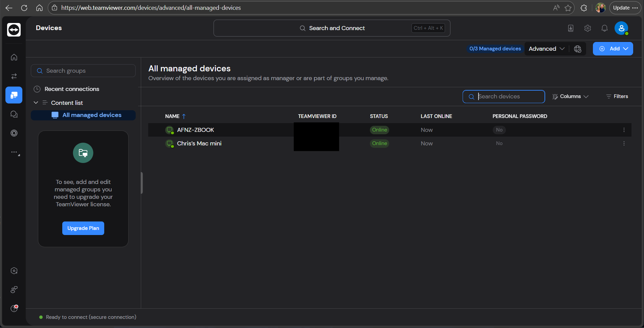Open row menu for Chris's Mac mini

point(624,143)
